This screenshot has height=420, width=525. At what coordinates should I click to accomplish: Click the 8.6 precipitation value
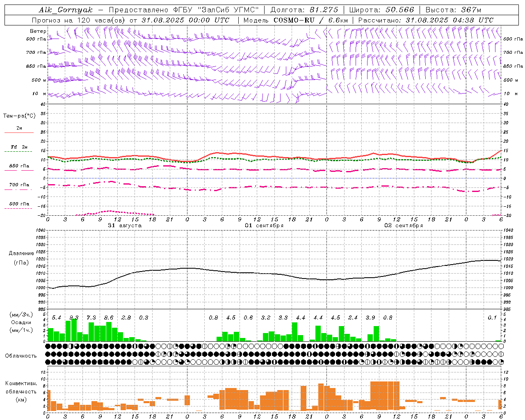coord(109,318)
